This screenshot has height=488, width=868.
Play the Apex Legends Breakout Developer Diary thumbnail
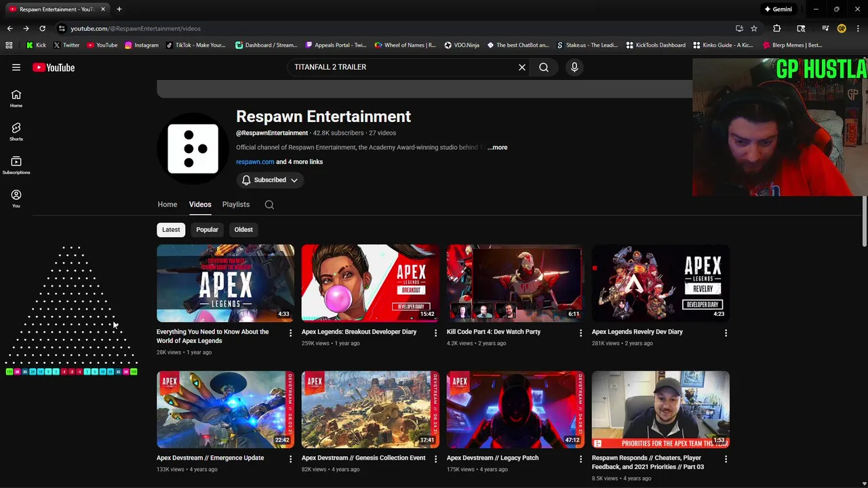coord(370,283)
